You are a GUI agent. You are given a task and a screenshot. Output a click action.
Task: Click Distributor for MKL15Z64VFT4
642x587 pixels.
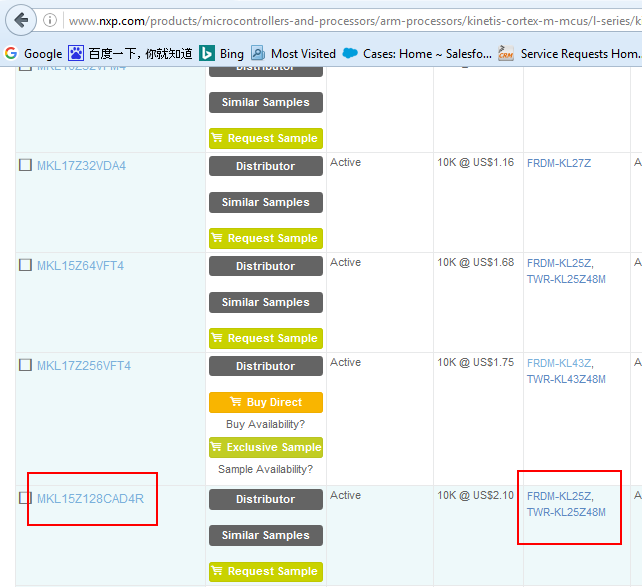point(266,266)
